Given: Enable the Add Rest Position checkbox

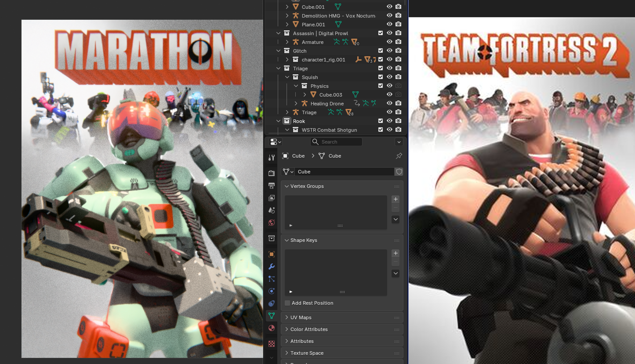Looking at the screenshot, I should pos(287,303).
